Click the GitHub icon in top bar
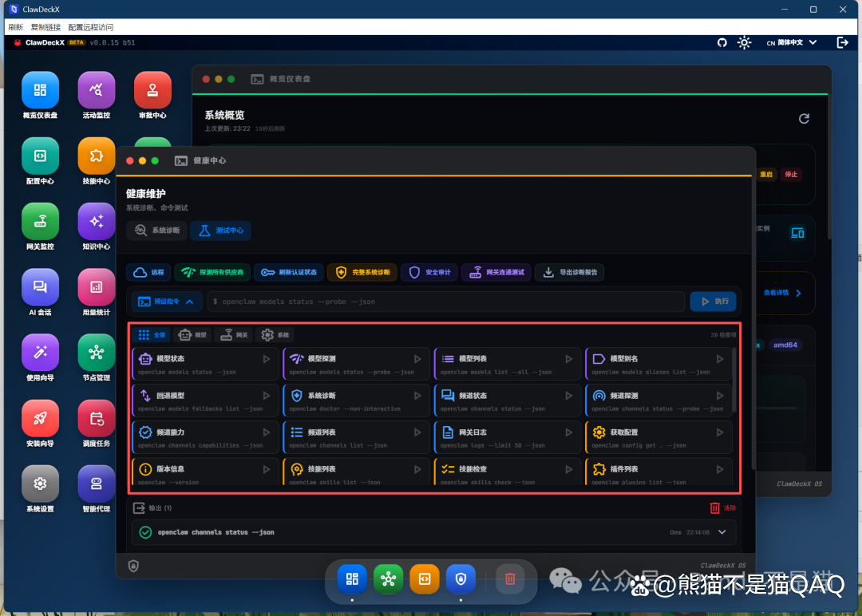The image size is (862, 616). click(x=722, y=42)
